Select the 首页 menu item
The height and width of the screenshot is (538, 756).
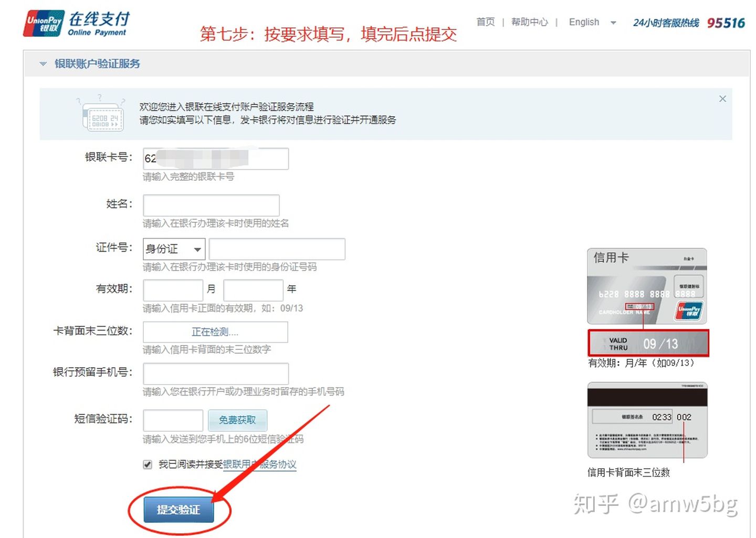coord(485,23)
